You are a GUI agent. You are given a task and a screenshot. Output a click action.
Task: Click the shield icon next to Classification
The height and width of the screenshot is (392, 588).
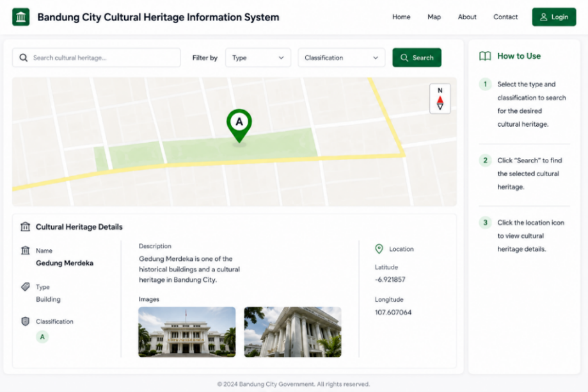[x=25, y=322]
